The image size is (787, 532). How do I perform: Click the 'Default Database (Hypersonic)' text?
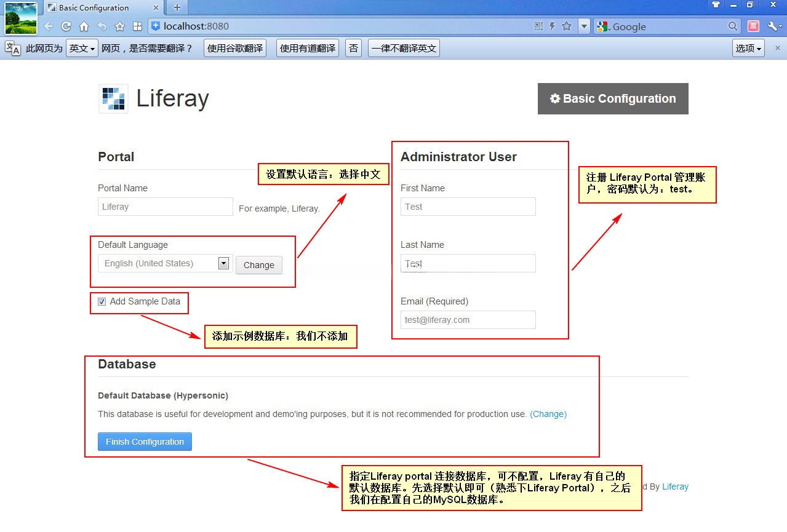pos(163,395)
